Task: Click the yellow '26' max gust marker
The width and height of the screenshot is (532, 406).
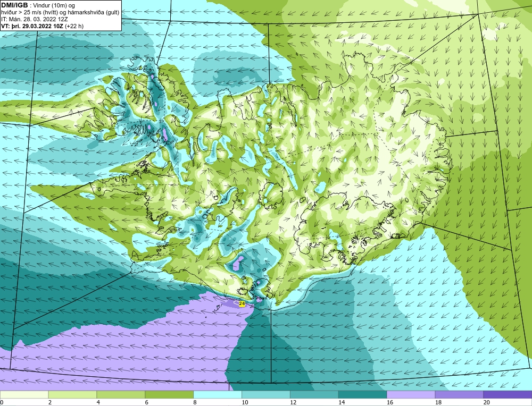Action: pos(242,303)
